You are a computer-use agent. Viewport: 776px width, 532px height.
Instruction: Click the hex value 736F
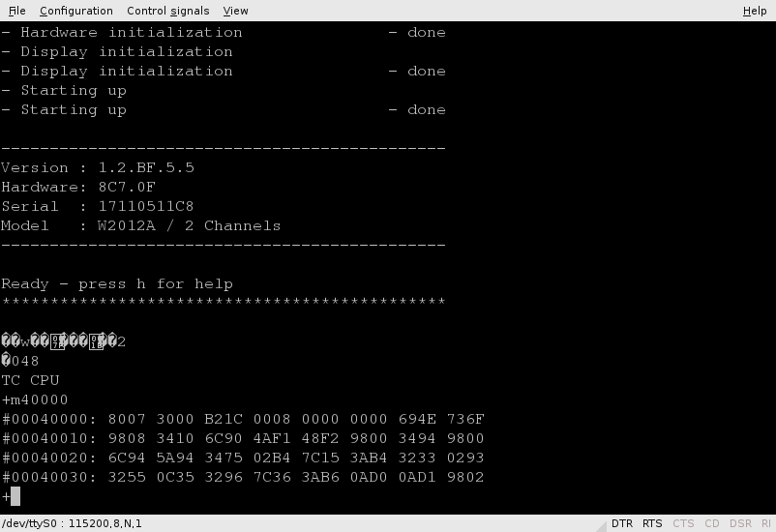coord(465,419)
